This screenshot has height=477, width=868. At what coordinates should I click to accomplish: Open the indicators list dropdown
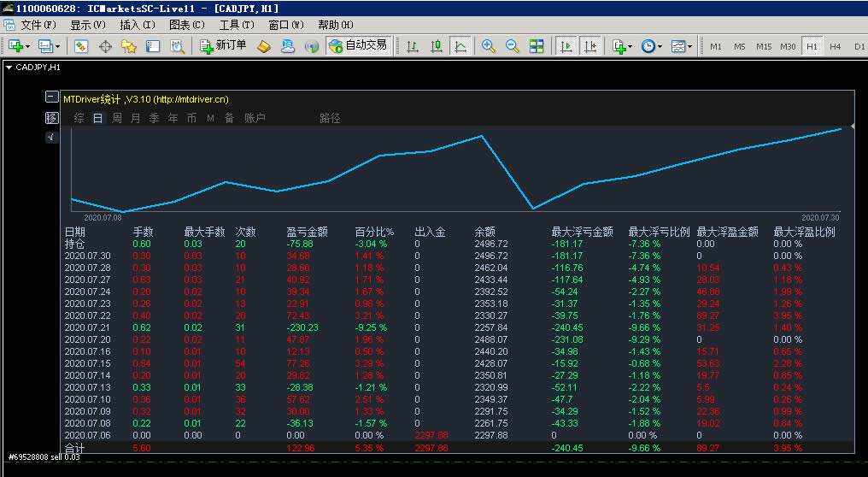click(x=622, y=46)
